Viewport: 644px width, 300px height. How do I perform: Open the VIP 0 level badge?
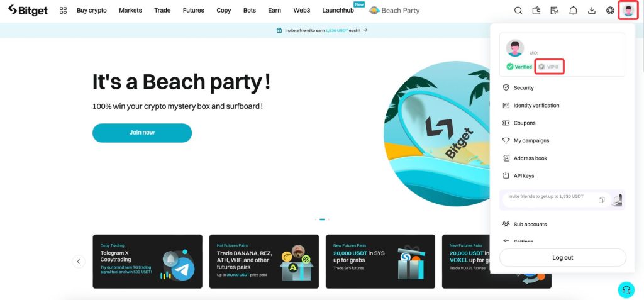549,67
